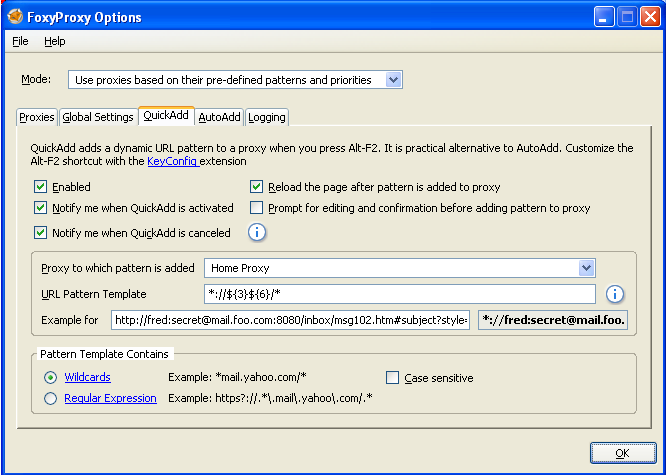Click info icon next to URL Pattern Template
This screenshot has height=475, width=666.
pyautogui.click(x=615, y=294)
